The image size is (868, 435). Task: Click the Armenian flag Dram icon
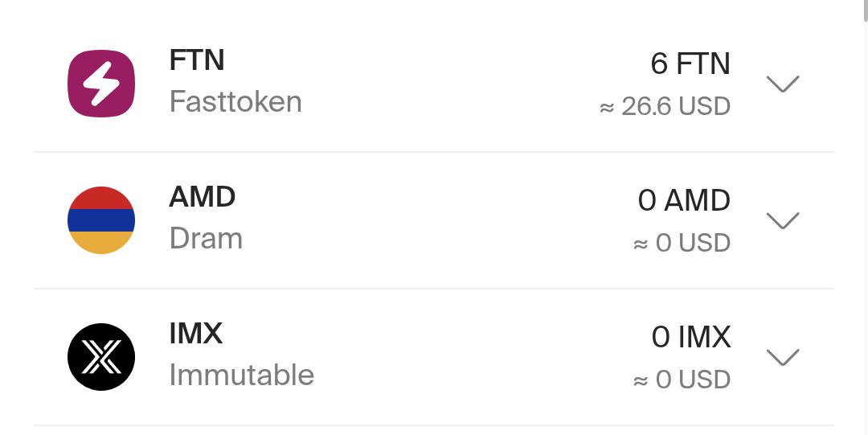coord(101,220)
